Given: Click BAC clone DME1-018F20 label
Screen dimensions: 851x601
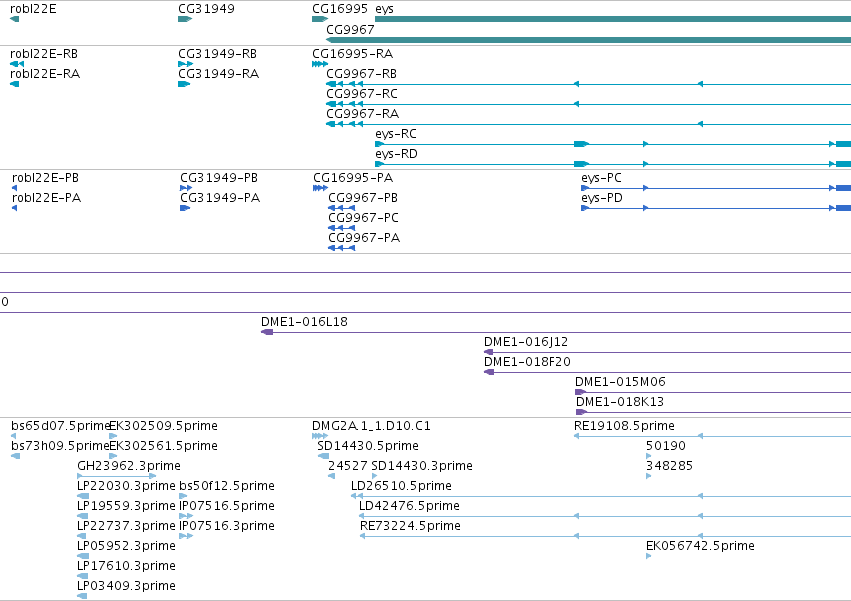Looking at the screenshot, I should [x=528, y=362].
